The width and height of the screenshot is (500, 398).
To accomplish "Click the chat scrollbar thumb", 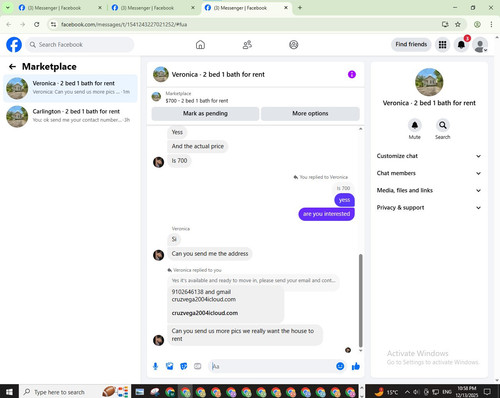I will tap(360, 301).
